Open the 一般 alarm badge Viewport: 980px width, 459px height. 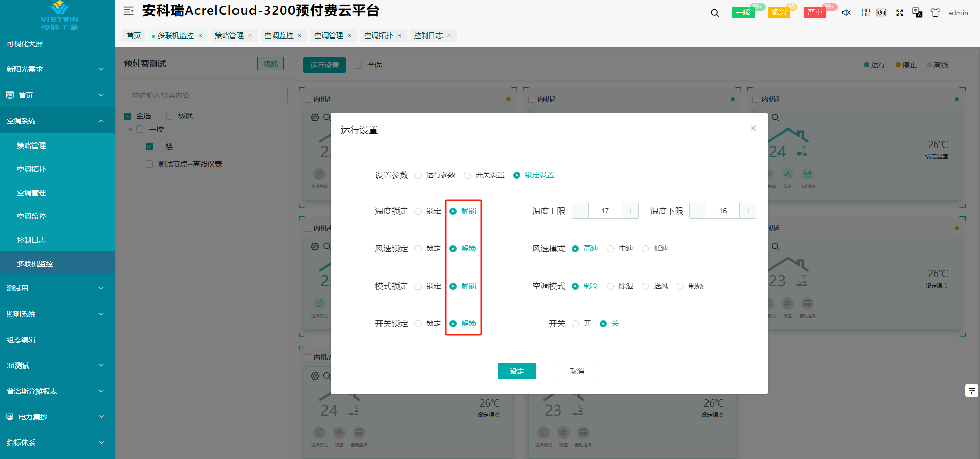click(x=743, y=12)
